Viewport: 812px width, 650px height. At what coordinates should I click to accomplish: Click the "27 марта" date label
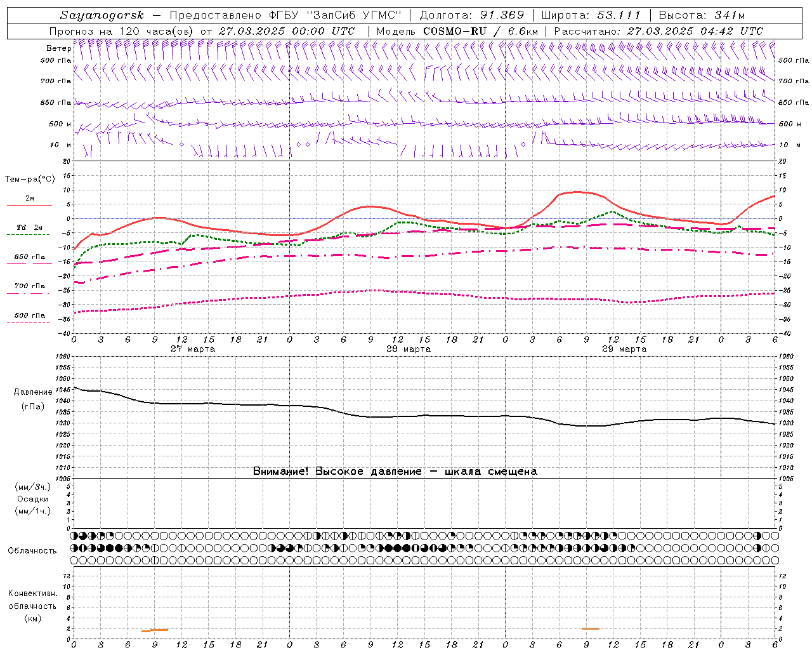coord(193,349)
